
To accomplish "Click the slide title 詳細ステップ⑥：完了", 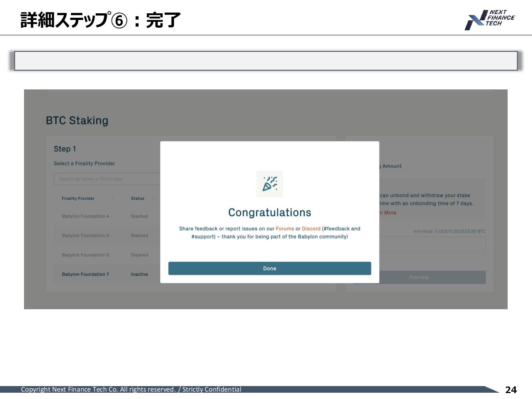I will tap(100, 20).
